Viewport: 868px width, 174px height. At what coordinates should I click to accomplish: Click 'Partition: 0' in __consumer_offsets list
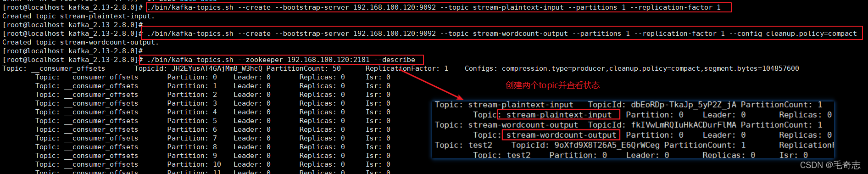(192, 77)
